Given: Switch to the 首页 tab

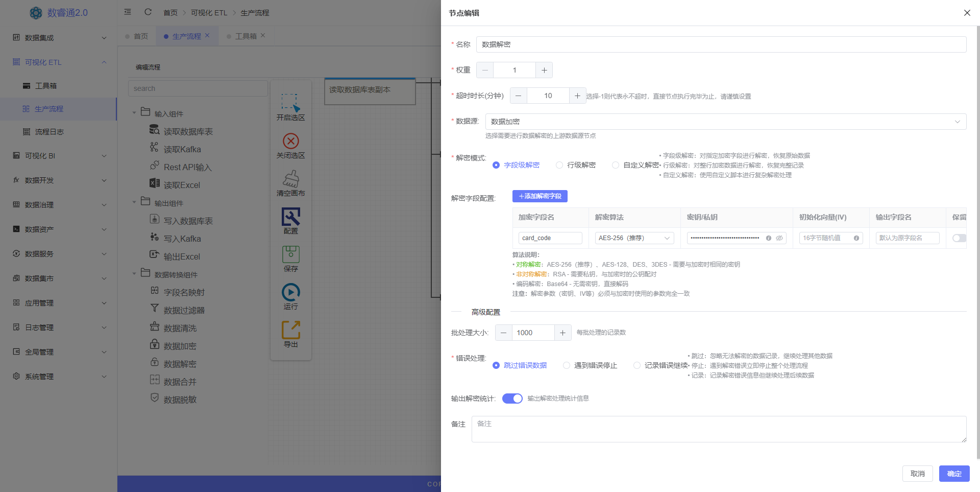Looking at the screenshot, I should click(137, 36).
